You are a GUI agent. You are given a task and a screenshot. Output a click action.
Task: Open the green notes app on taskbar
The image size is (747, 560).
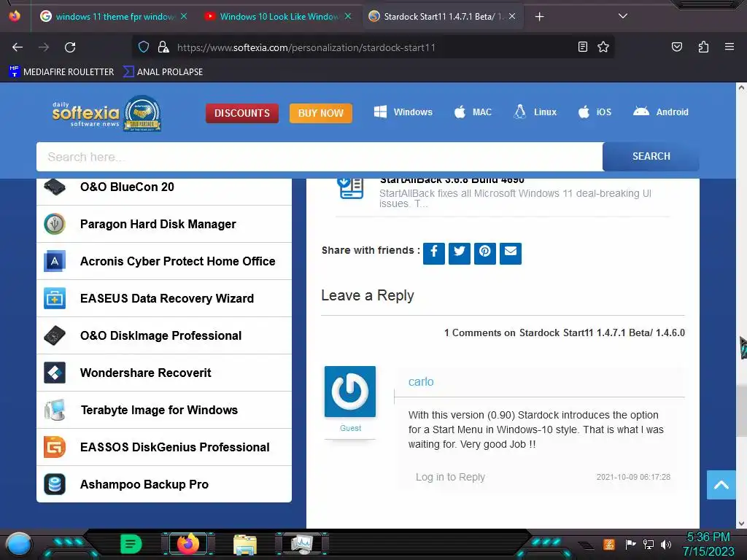(131, 544)
